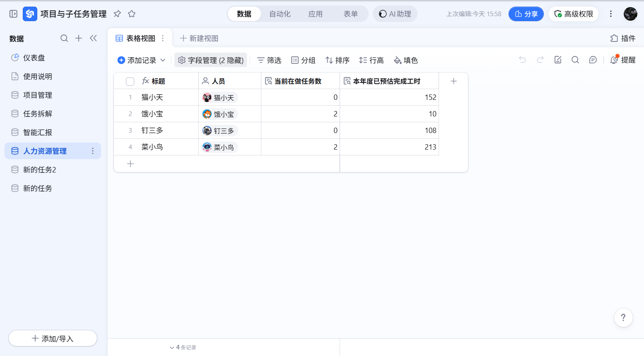Expand the 添加记录 dropdown arrow

(x=163, y=60)
